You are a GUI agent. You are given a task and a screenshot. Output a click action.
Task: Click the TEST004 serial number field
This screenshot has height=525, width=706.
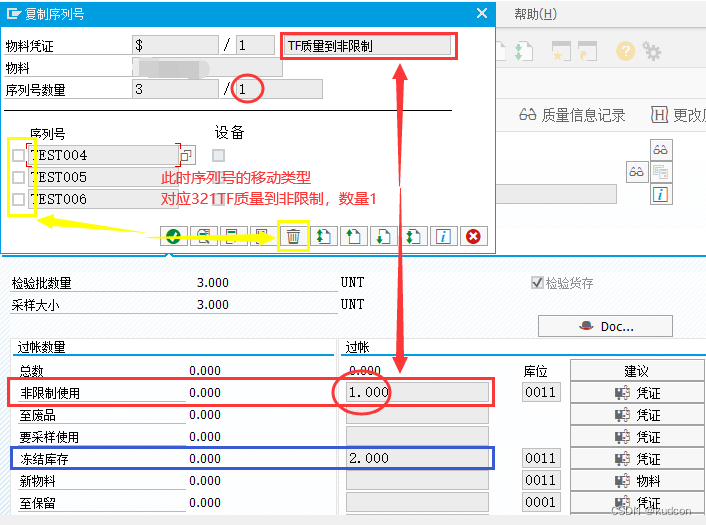[104, 155]
